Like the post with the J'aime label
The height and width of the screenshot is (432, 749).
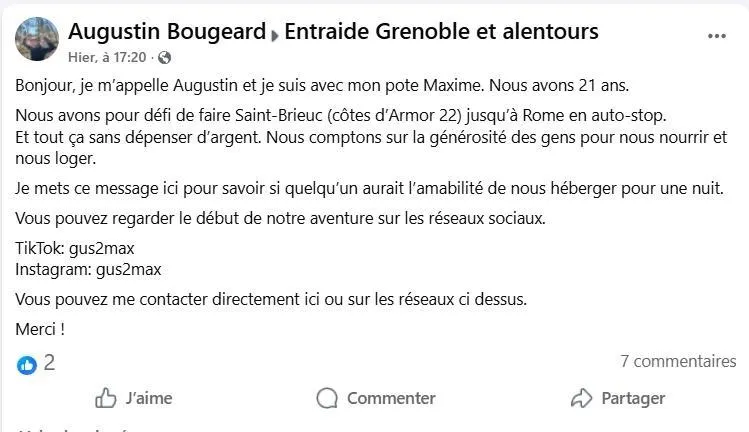[x=149, y=398]
